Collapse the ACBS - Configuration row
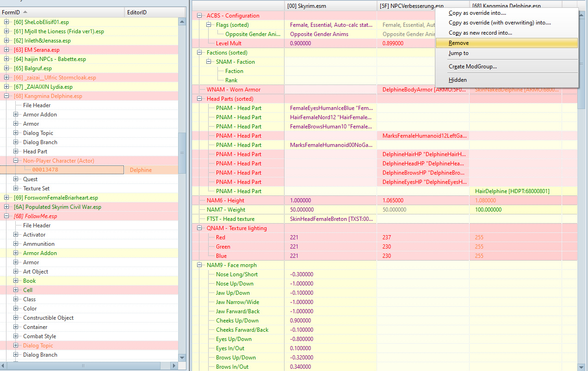Viewport: 588px width, 371px height. (x=199, y=16)
